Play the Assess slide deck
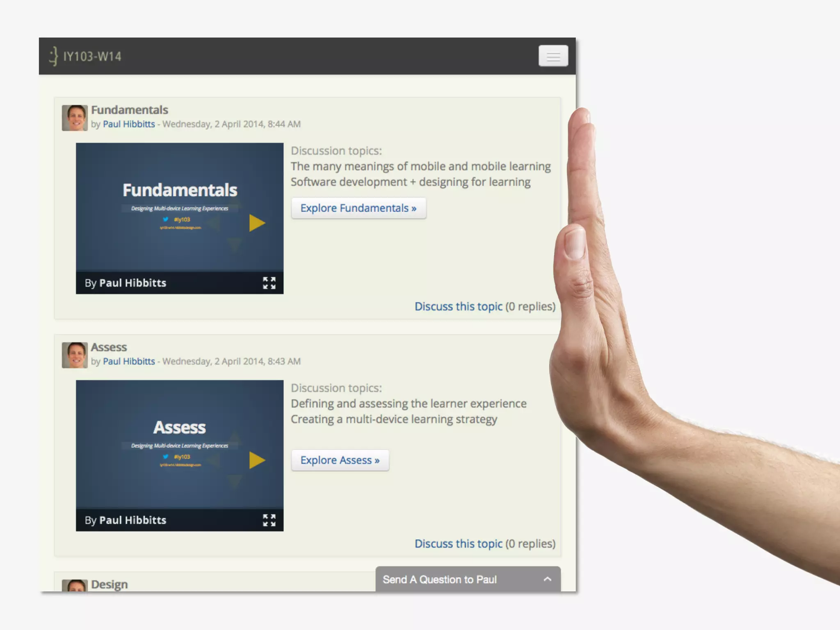This screenshot has width=840, height=630. coord(257,460)
